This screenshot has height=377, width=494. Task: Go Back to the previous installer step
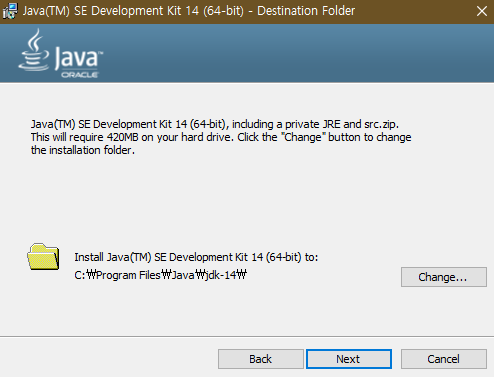pyautogui.click(x=261, y=359)
